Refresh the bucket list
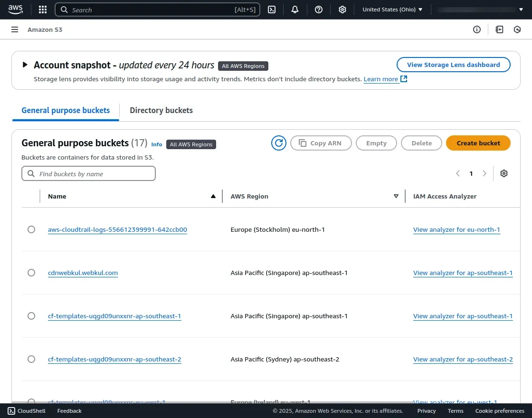The width and height of the screenshot is (532, 418). (278, 143)
